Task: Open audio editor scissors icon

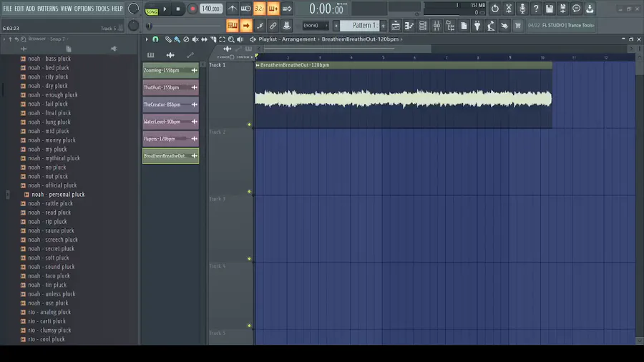Action: click(509, 9)
